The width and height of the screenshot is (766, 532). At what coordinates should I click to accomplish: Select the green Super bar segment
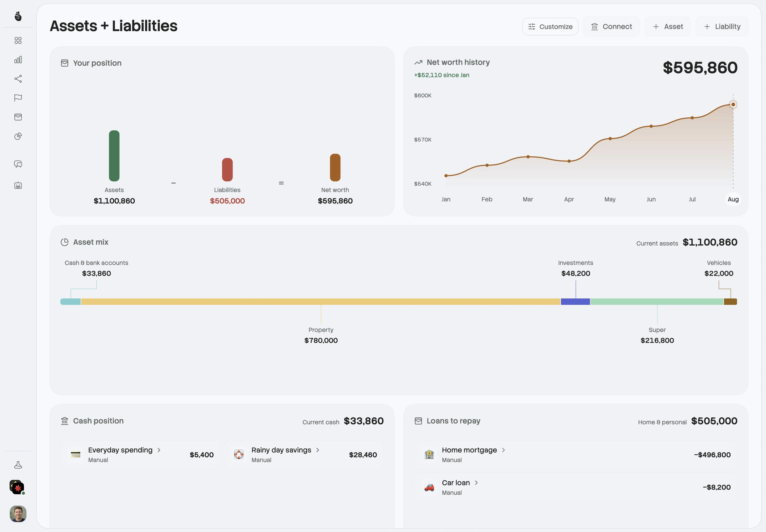coord(657,302)
